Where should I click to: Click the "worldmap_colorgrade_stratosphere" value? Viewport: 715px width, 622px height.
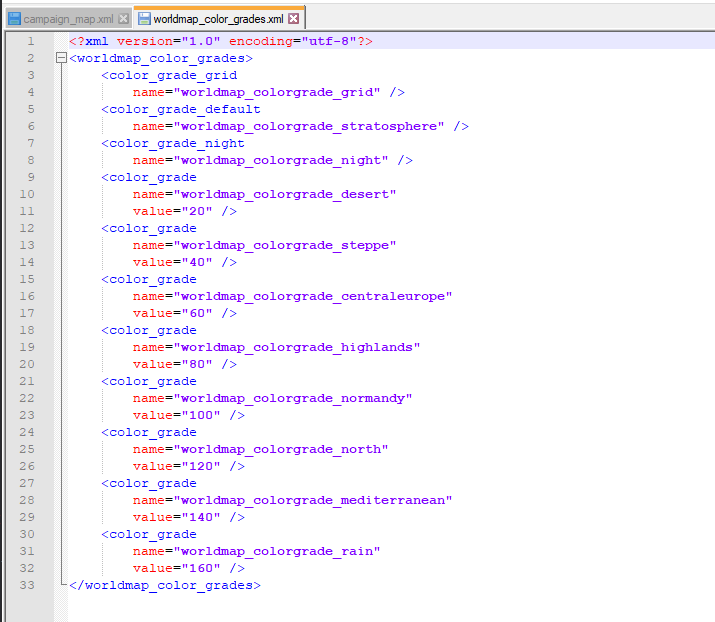[309, 126]
